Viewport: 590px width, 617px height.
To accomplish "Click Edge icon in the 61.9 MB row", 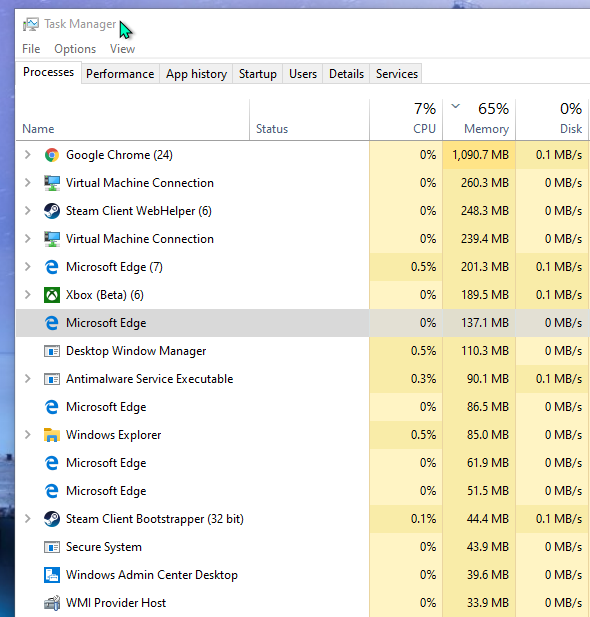I will (52, 463).
